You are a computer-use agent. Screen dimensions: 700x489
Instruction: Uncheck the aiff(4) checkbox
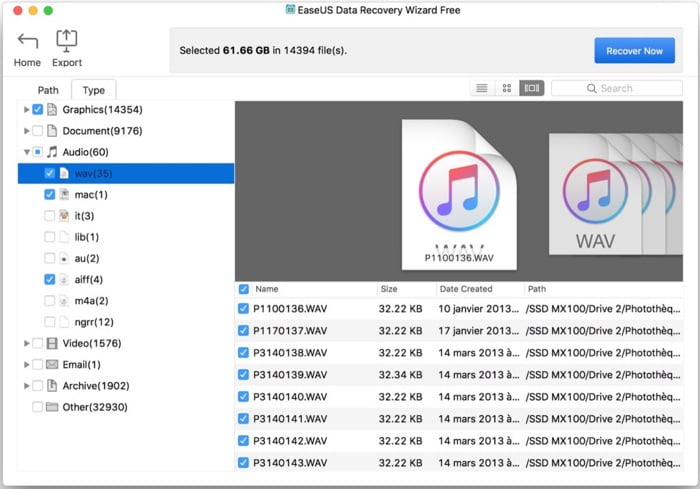coord(50,280)
